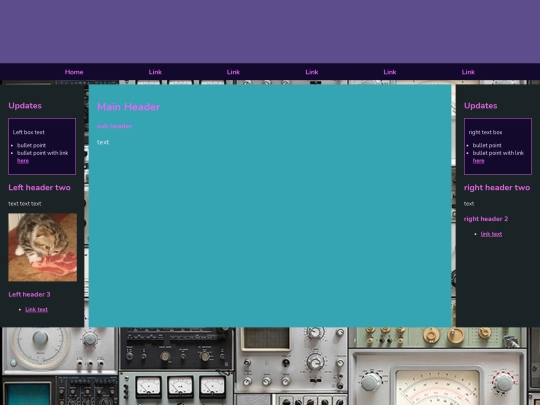This screenshot has height=405, width=540.
Task: Click 'text text text' in left sidebar
Action: tap(25, 204)
